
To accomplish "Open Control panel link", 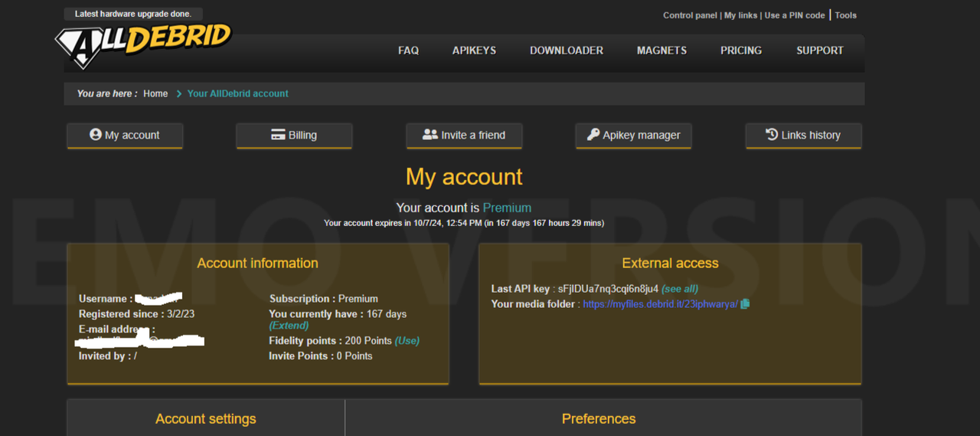I will 690,15.
